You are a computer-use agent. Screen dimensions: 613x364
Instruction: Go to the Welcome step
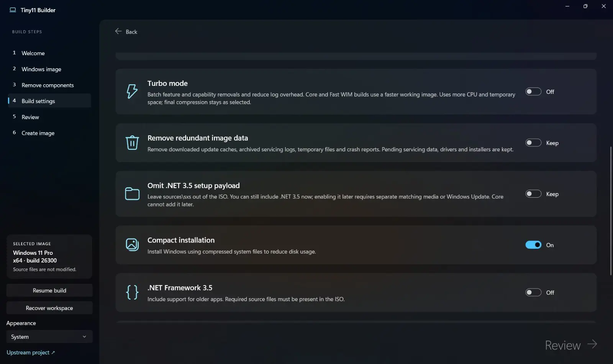[49, 53]
